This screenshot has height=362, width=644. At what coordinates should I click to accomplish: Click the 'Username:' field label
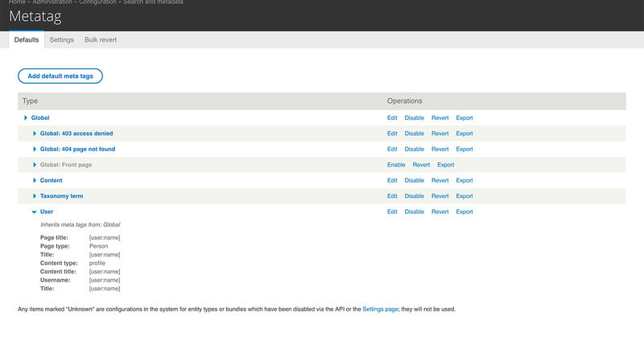tap(55, 280)
